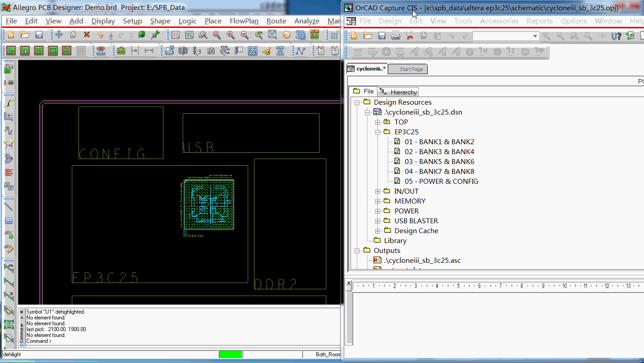Click the R1R2 auto-rename refdes icon
The width and height of the screenshot is (644, 363).
[x=225, y=51]
